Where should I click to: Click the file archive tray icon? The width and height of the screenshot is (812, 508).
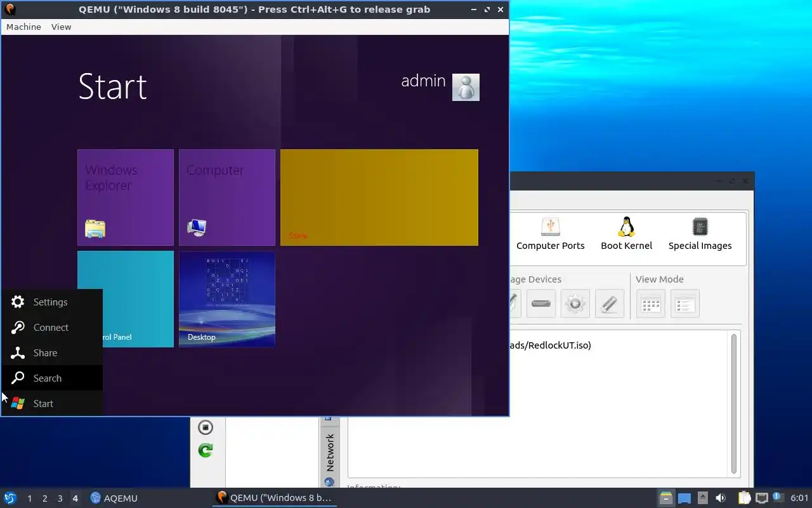pyautogui.click(x=665, y=498)
